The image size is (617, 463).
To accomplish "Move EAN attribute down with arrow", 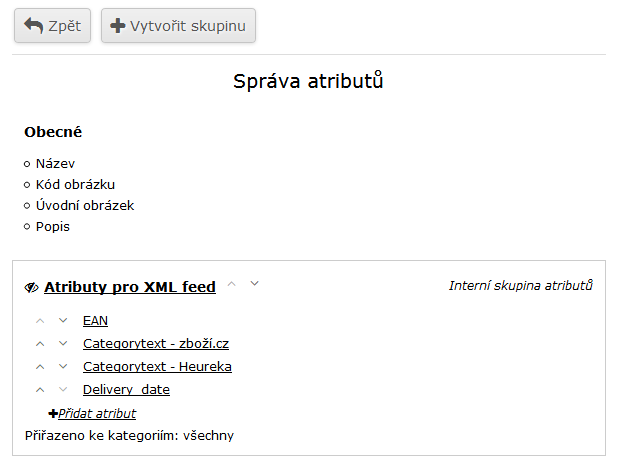I will 63,321.
